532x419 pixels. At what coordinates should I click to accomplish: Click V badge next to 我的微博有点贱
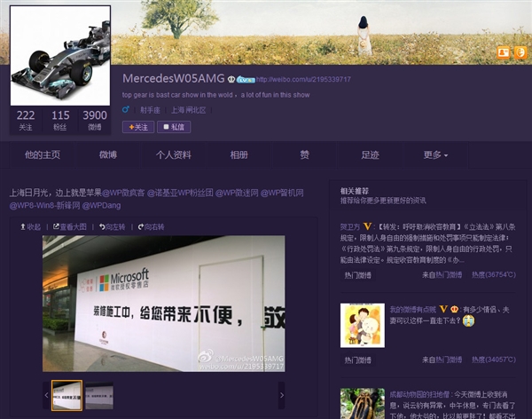coord(443,309)
